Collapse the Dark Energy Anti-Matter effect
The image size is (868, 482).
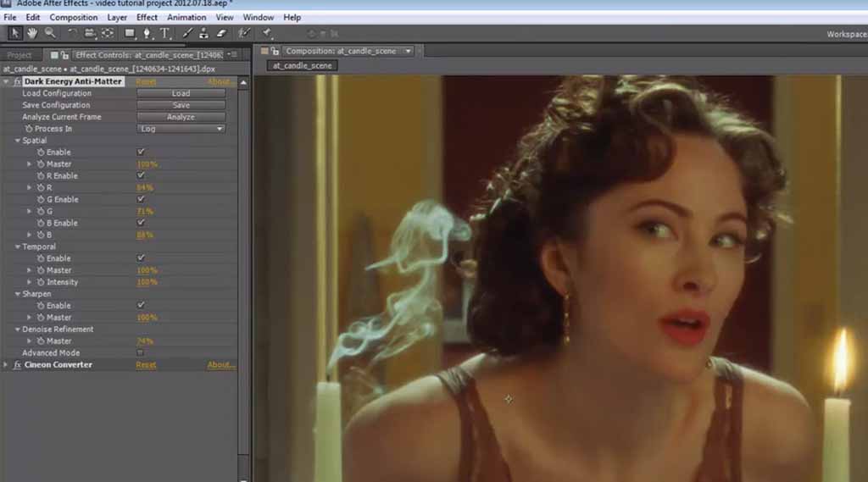click(6, 81)
